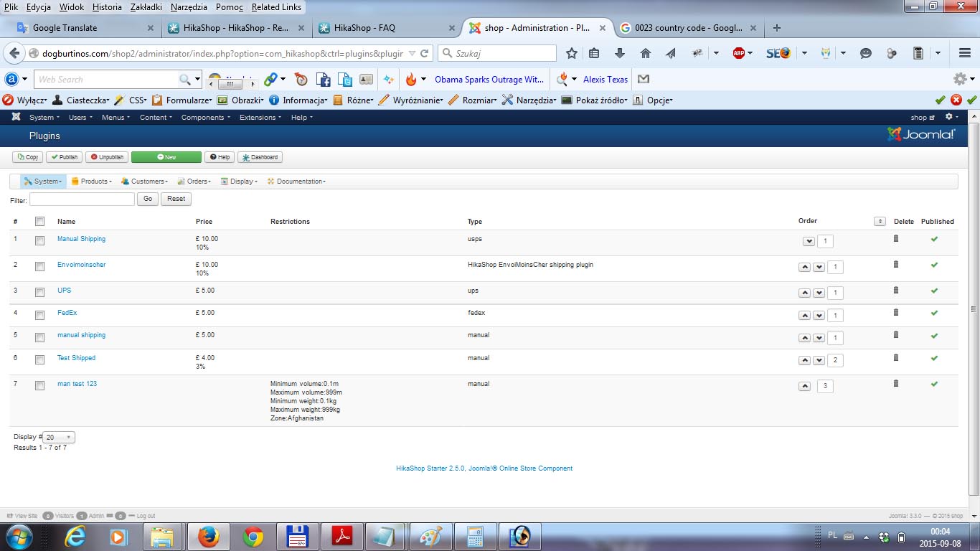Check the Test Shipped row checkbox

[x=40, y=359]
